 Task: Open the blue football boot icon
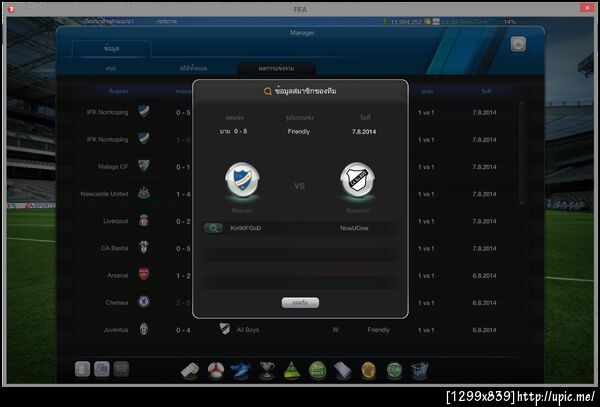[x=241, y=370]
